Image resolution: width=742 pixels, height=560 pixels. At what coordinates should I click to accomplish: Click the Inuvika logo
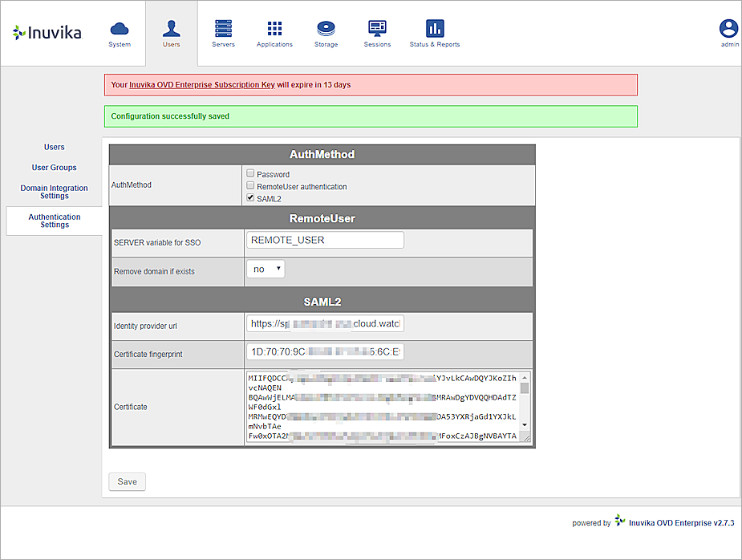click(45, 32)
